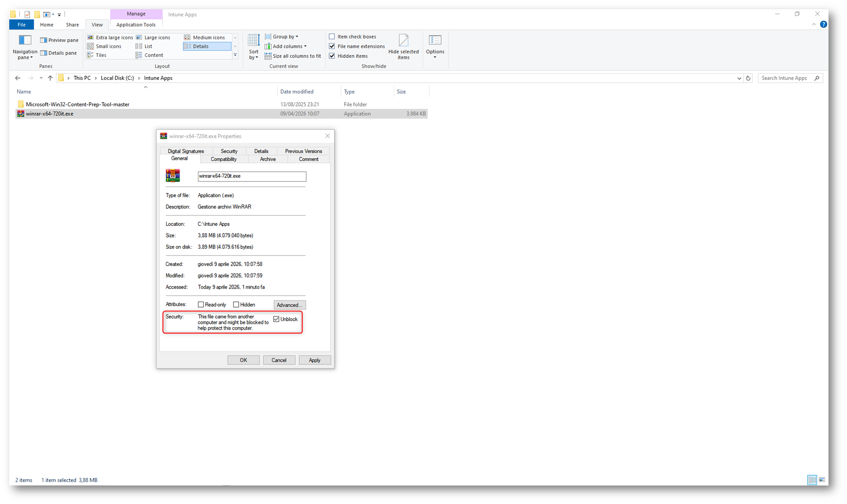Click the Apply button
Screen dimensions: 847x504
tap(314, 360)
